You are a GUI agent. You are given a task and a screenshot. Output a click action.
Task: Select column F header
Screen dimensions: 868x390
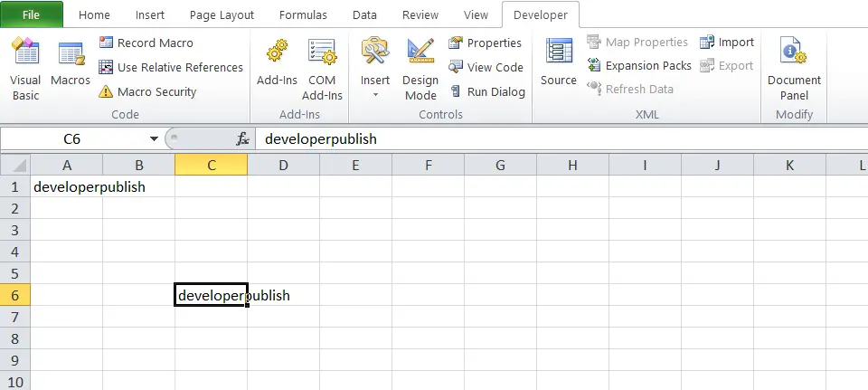[428, 165]
